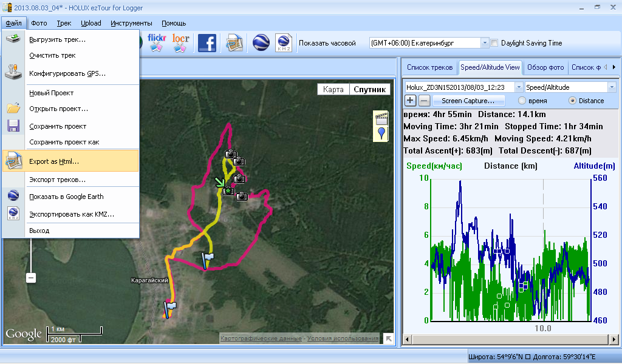Open the Upload menu
The image size is (622, 364).
[x=91, y=24]
